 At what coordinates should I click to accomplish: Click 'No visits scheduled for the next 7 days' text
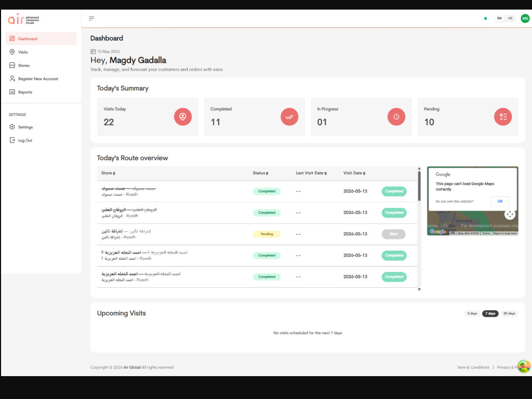pyautogui.click(x=307, y=333)
